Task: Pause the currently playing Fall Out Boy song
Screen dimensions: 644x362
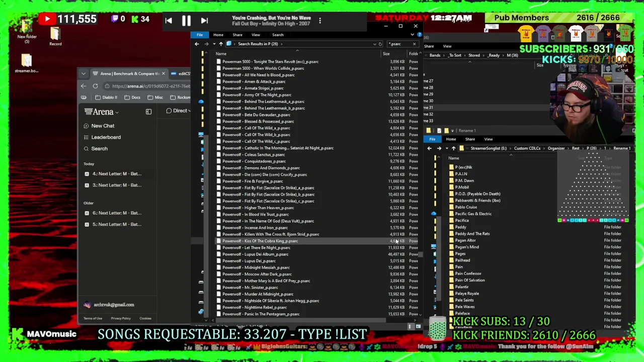Action: 186,21
